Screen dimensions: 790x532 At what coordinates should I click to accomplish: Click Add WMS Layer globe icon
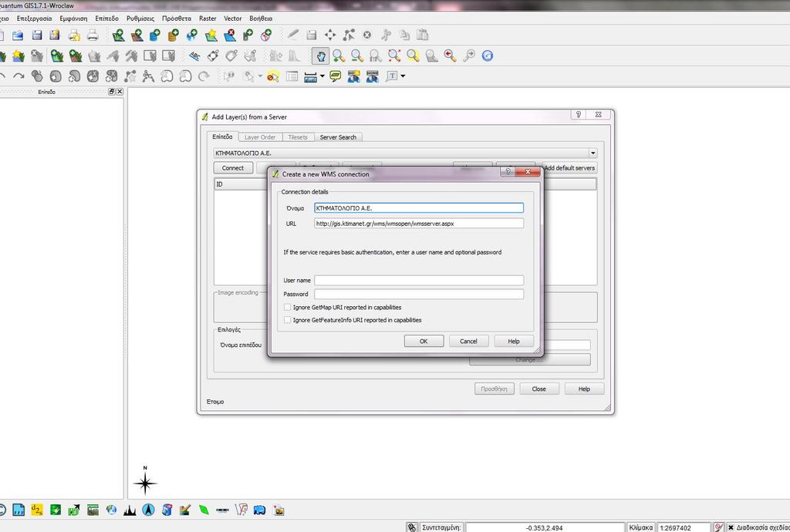point(192,35)
